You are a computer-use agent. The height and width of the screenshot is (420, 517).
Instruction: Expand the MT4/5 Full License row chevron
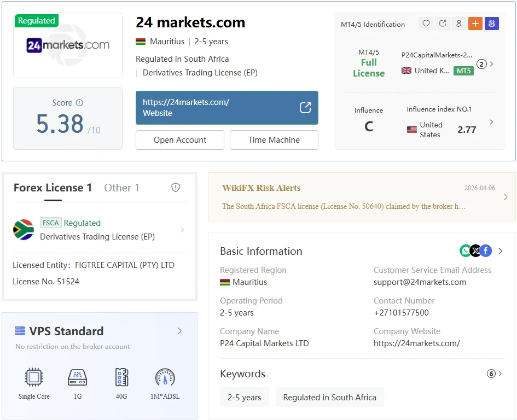coord(492,64)
